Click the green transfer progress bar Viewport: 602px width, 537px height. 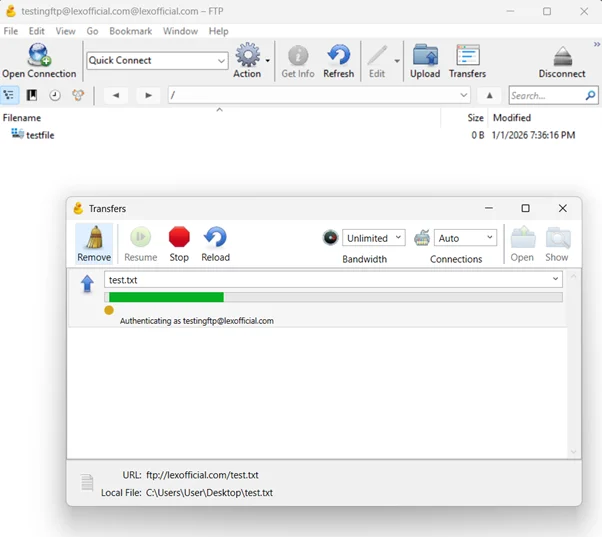click(166, 297)
